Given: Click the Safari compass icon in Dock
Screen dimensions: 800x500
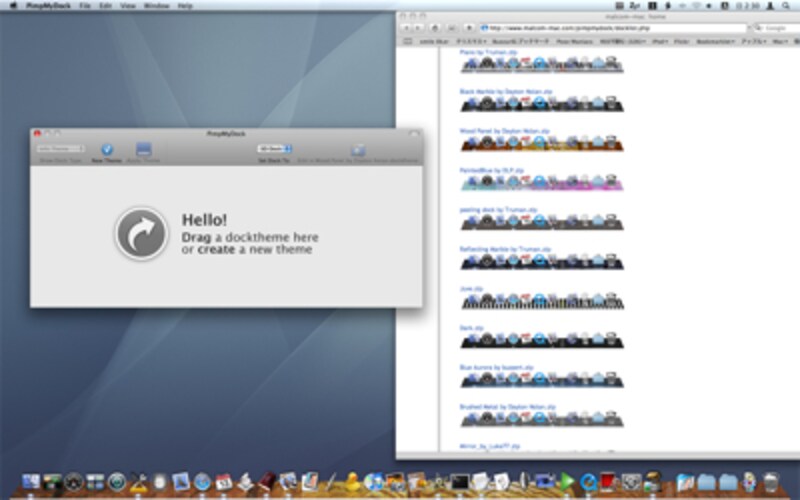Looking at the screenshot, I should point(202,481).
